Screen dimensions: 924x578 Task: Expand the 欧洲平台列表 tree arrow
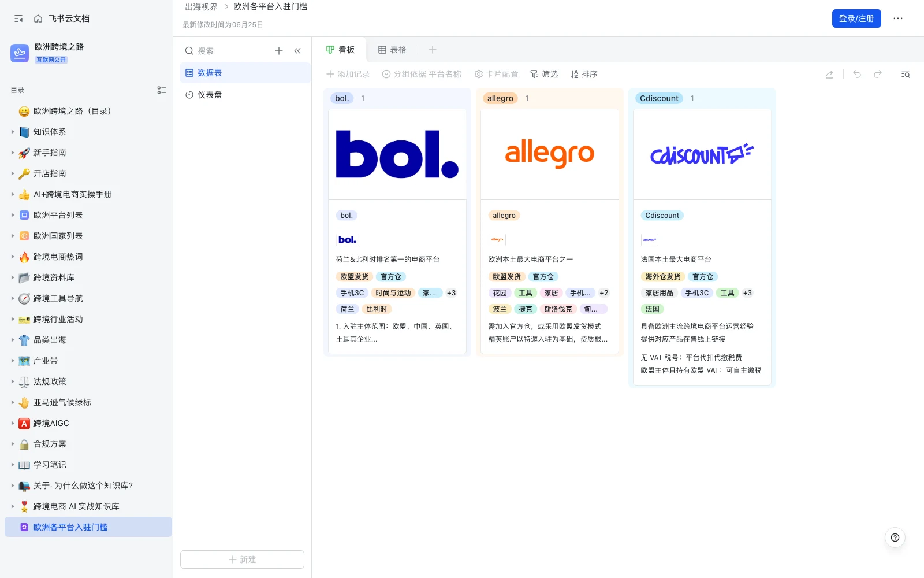[13, 215]
